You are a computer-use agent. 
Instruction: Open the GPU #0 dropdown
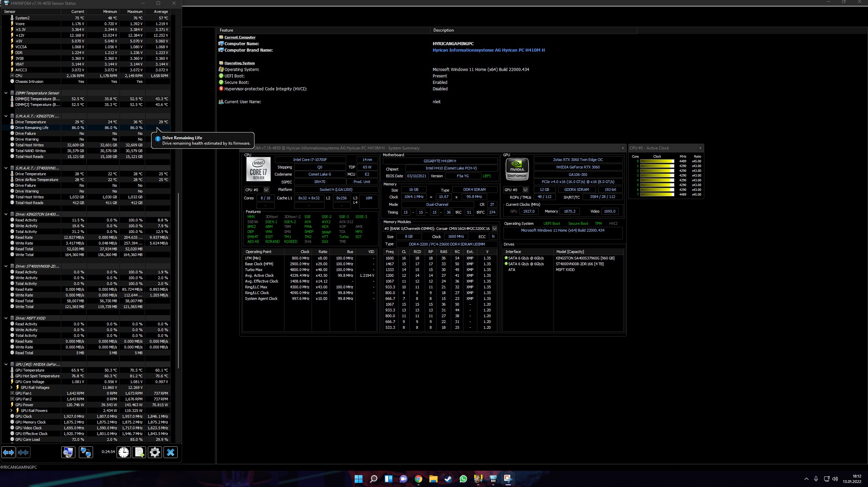tap(525, 190)
